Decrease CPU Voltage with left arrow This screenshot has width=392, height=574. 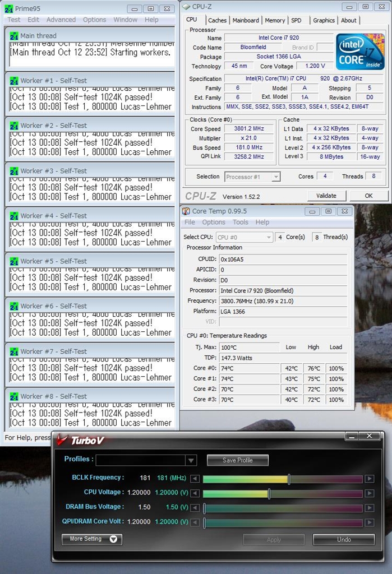[x=195, y=493]
